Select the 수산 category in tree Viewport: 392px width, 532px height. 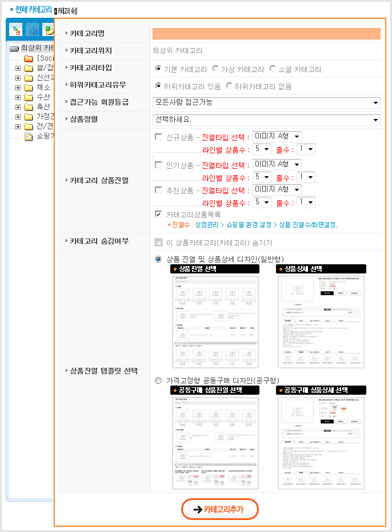[x=43, y=97]
